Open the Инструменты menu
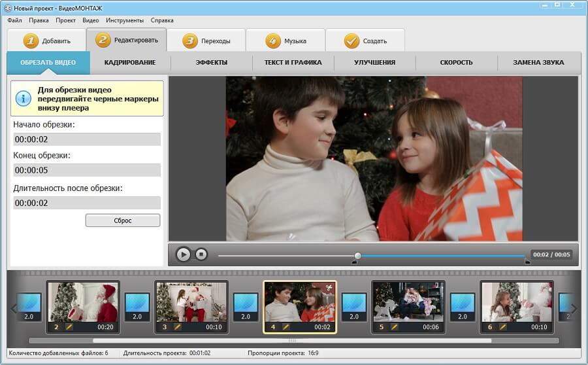Image resolution: width=588 pixels, height=365 pixels. pos(124,20)
